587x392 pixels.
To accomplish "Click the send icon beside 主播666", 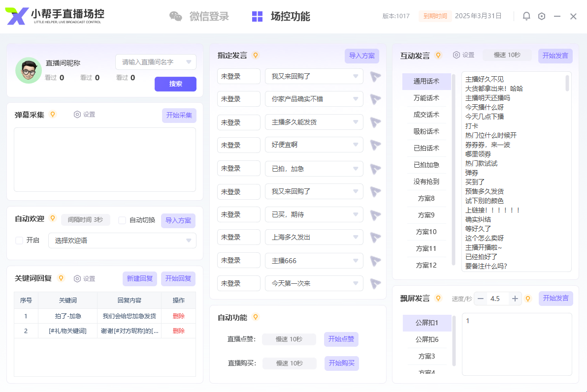I will click(375, 260).
